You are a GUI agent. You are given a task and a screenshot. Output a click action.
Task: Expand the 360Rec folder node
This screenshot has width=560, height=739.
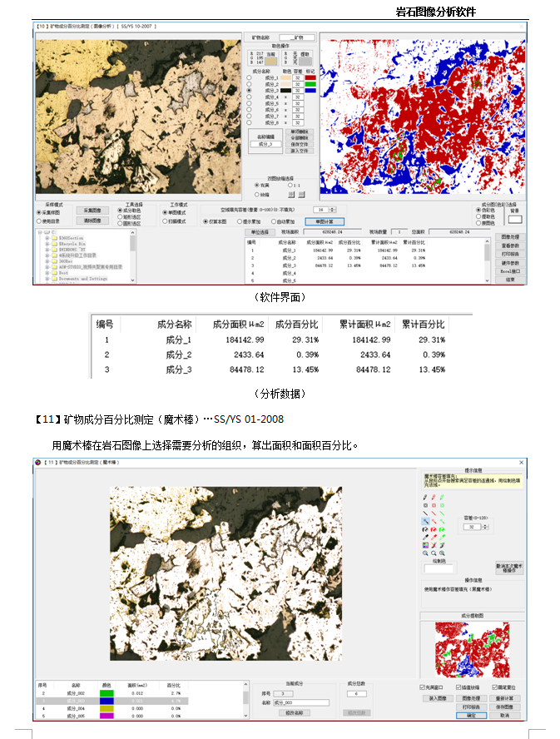click(47, 260)
